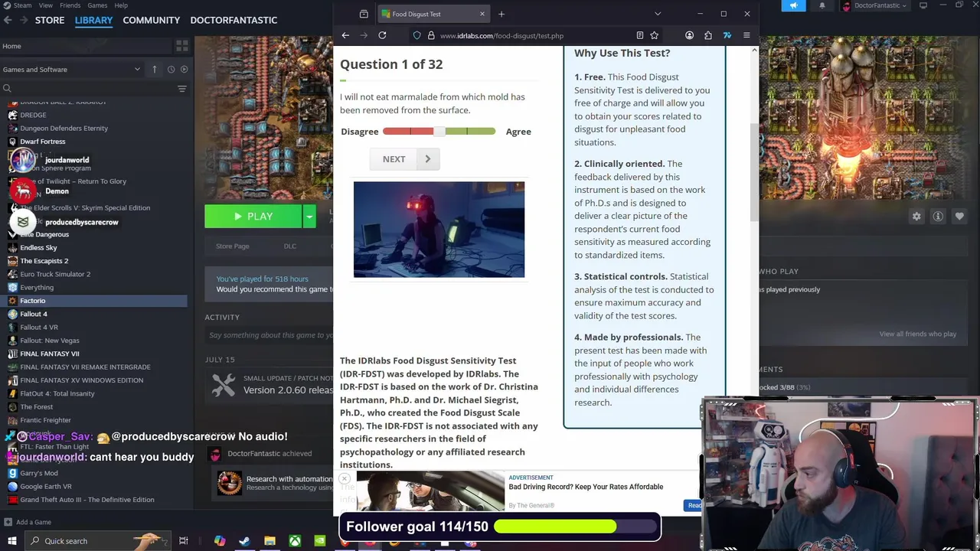The width and height of the screenshot is (980, 551).
Task: Close the bottom advertisement banner
Action: [x=344, y=478]
